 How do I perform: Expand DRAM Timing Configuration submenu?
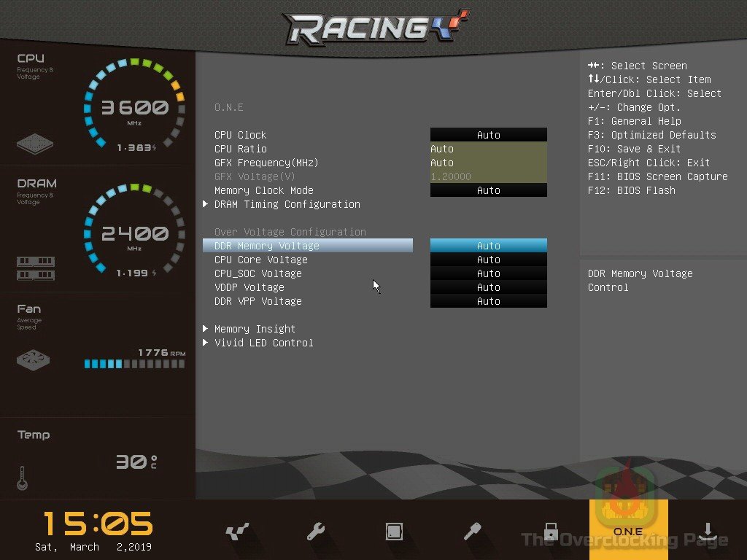(x=287, y=204)
